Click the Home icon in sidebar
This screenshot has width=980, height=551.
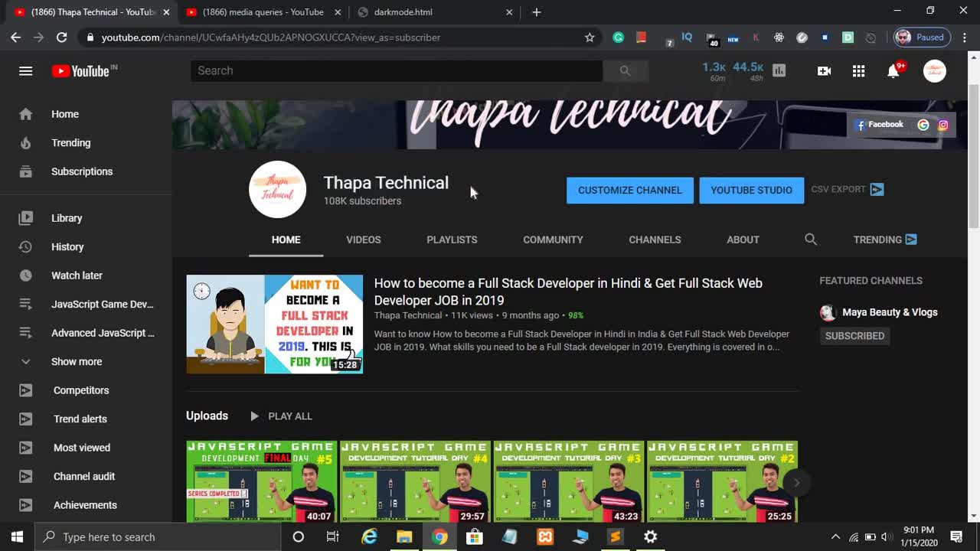[25, 114]
